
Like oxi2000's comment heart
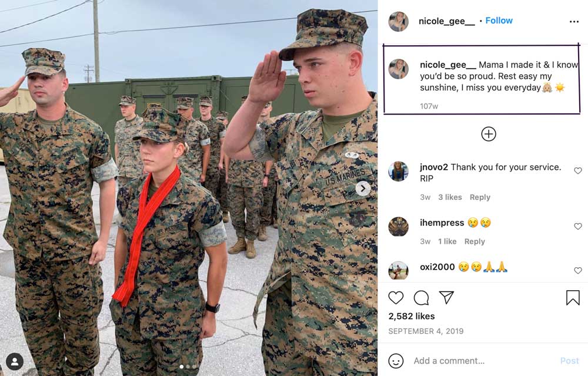(577, 270)
